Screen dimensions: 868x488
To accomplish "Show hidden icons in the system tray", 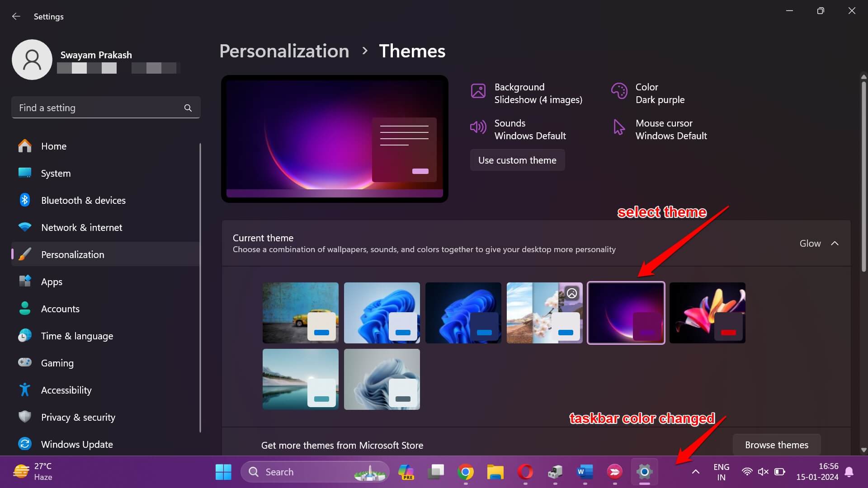I will point(696,472).
